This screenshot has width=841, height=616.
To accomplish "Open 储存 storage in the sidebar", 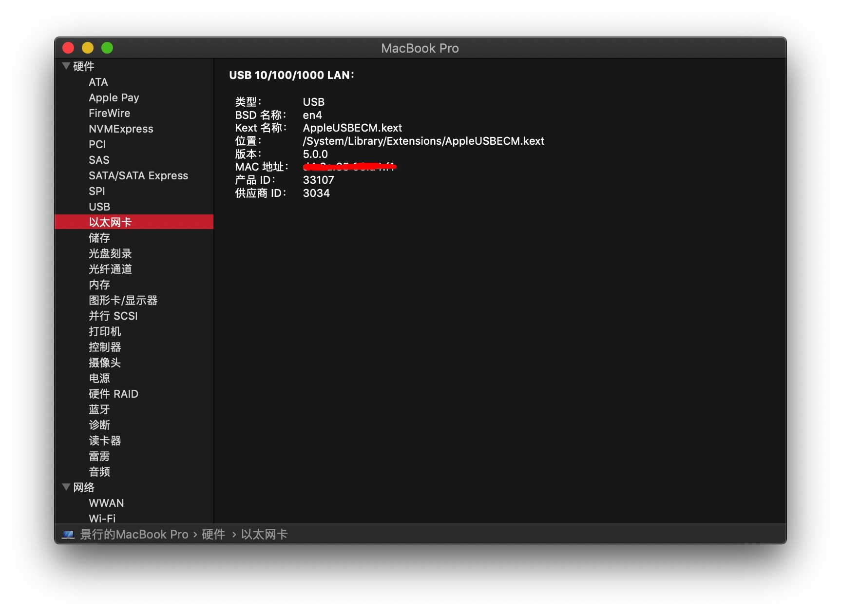I will (99, 238).
